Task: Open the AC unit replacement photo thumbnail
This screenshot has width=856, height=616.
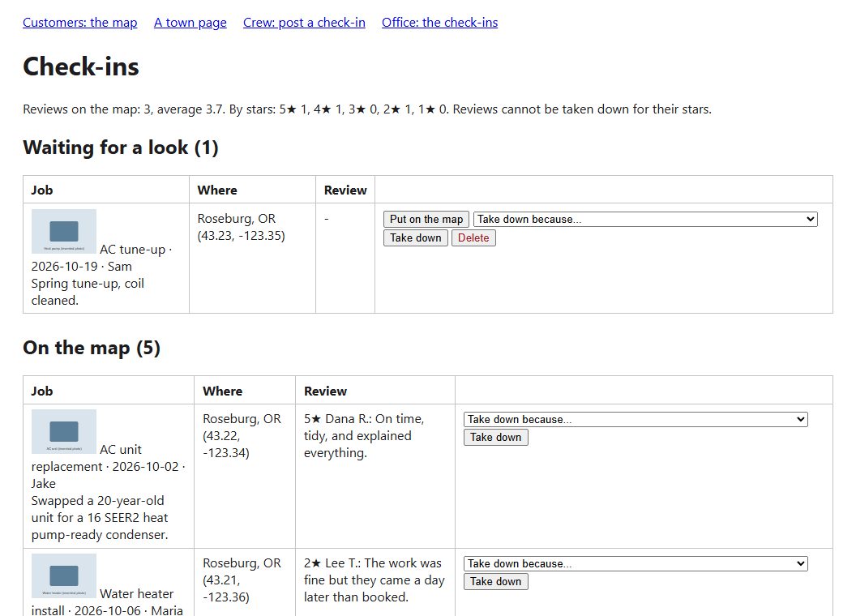Action: click(x=64, y=431)
